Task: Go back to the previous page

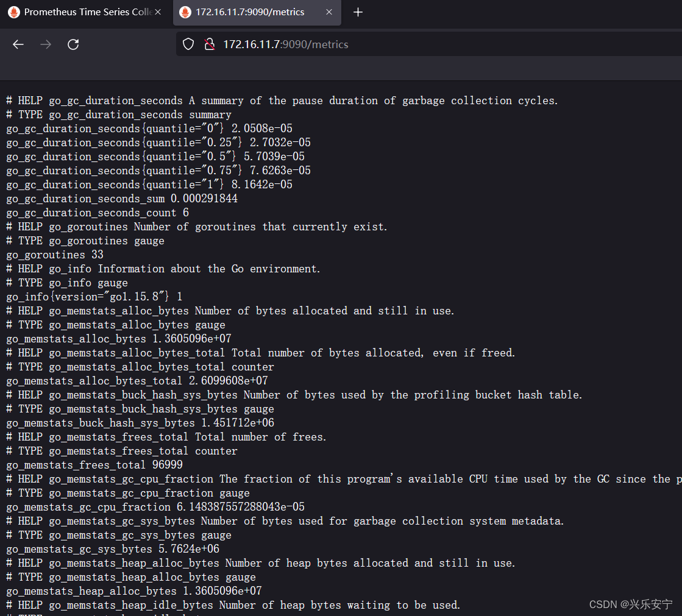Action: 18,44
